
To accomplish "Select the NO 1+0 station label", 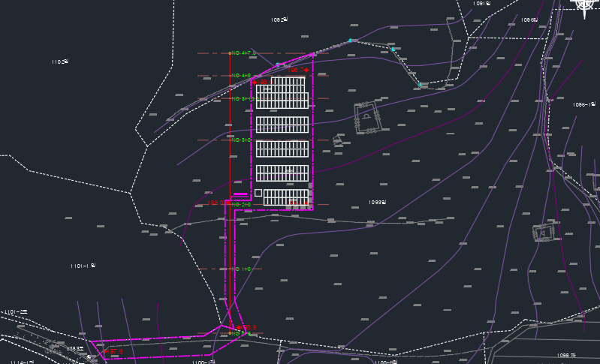I will pyautogui.click(x=241, y=269).
